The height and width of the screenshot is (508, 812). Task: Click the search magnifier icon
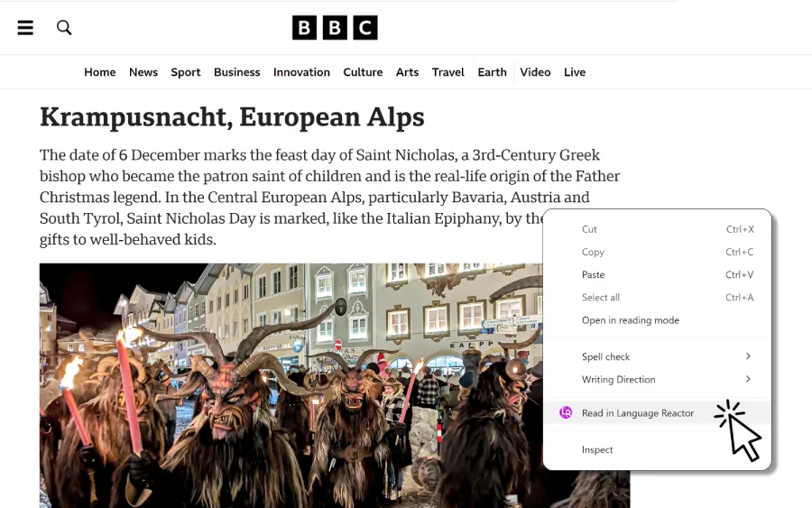click(64, 28)
